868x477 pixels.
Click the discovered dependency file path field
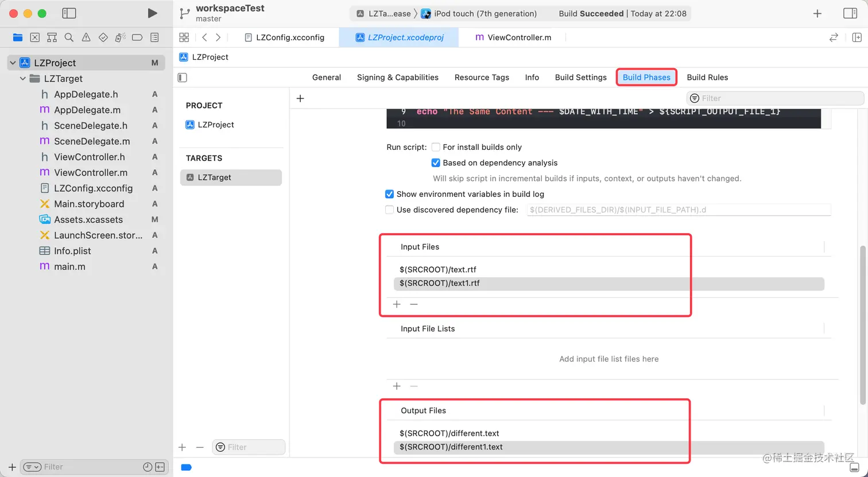click(x=679, y=210)
